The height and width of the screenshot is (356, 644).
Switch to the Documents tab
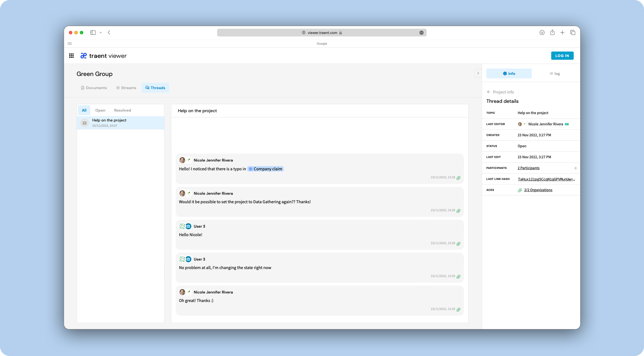pos(94,88)
